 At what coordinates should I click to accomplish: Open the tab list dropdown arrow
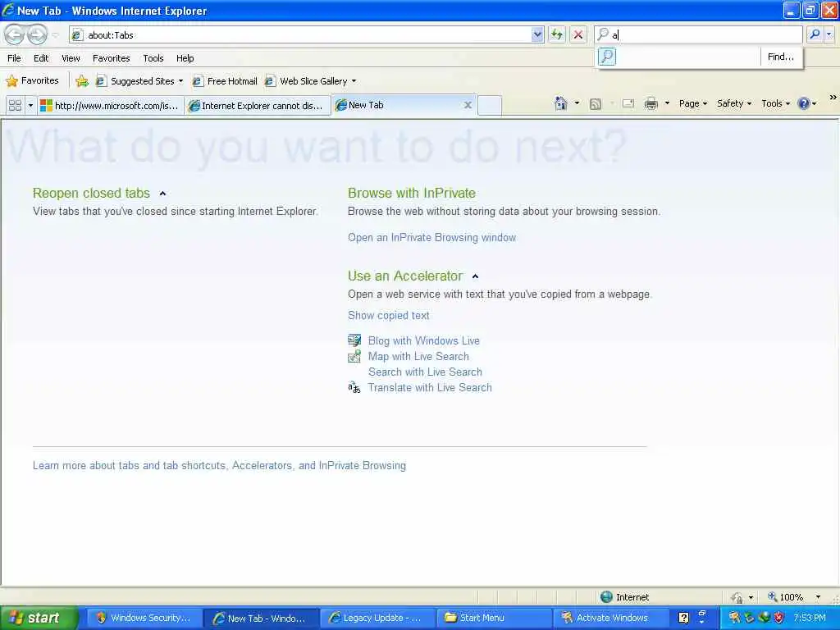(x=30, y=106)
